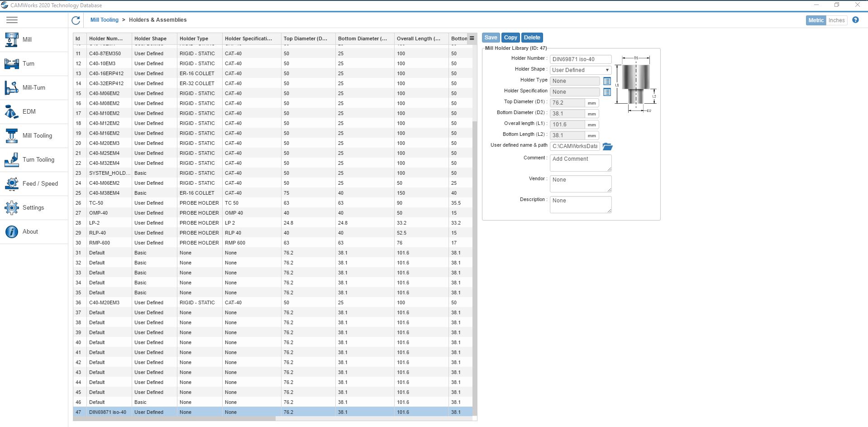This screenshot has height=427, width=868.
Task: Sort by the Holder Specification column header
Action: pyautogui.click(x=252, y=38)
